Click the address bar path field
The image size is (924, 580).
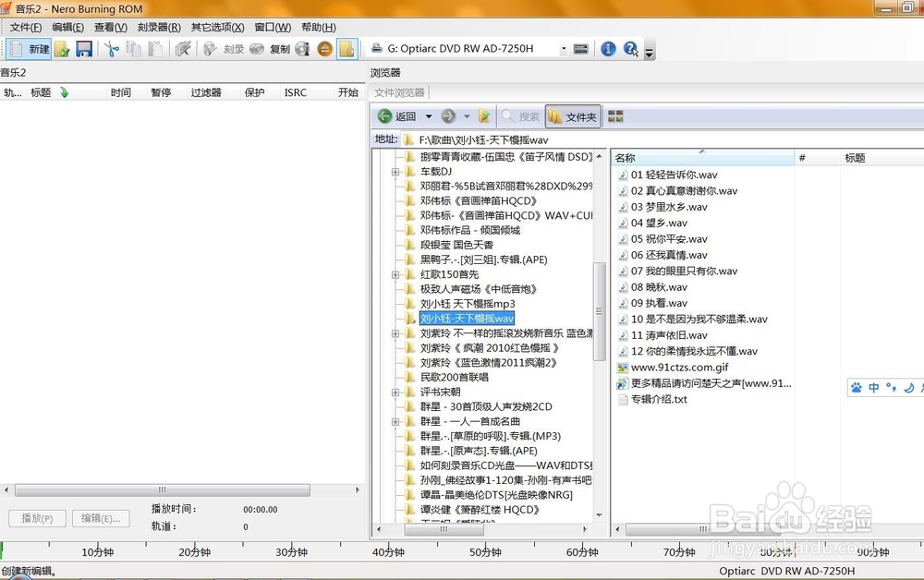[x=663, y=139]
